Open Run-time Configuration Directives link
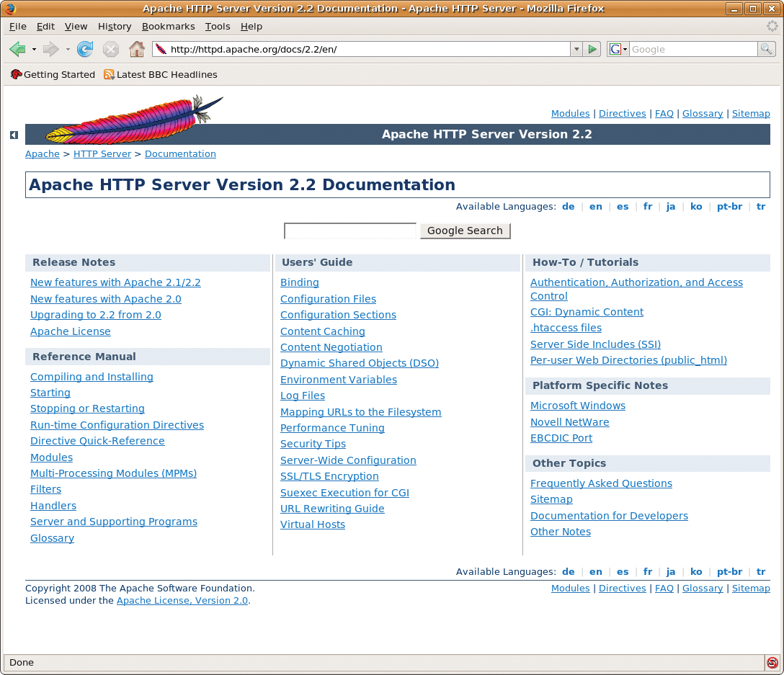 (x=117, y=425)
